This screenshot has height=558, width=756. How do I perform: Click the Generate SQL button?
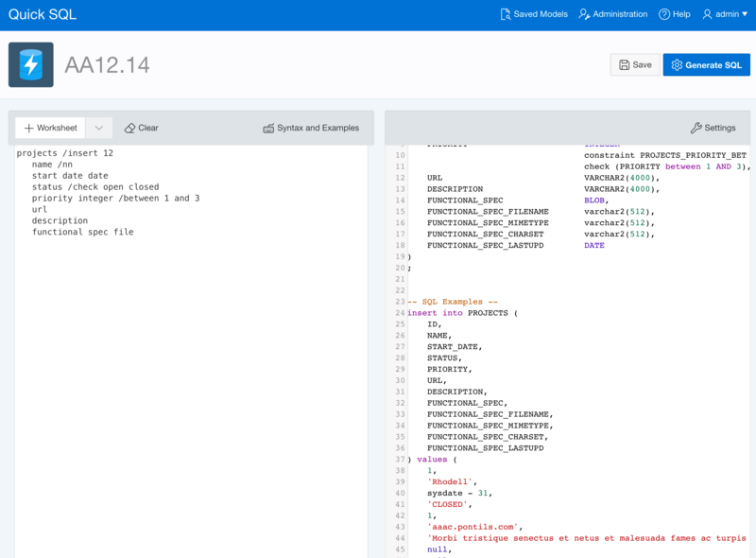[x=706, y=65]
